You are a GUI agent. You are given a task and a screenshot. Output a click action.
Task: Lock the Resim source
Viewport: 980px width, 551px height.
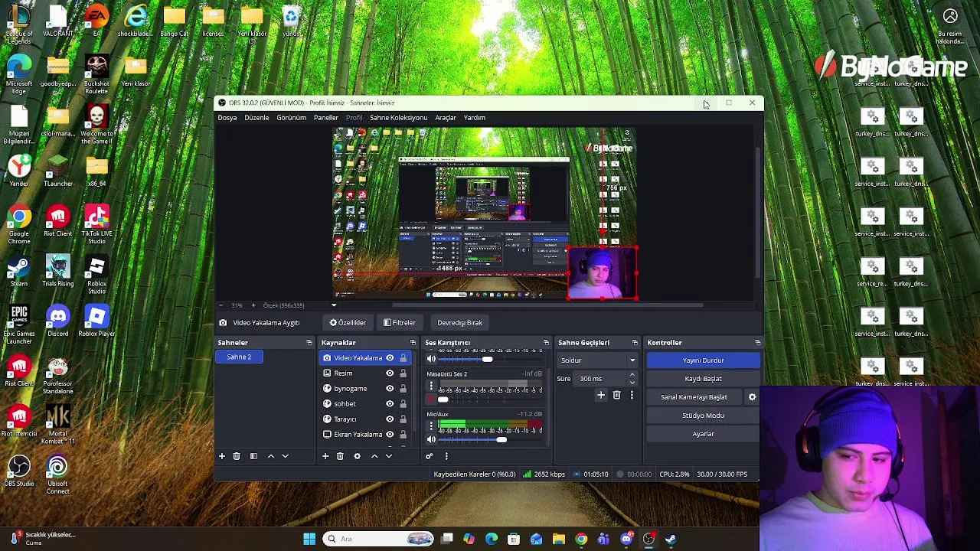click(403, 373)
